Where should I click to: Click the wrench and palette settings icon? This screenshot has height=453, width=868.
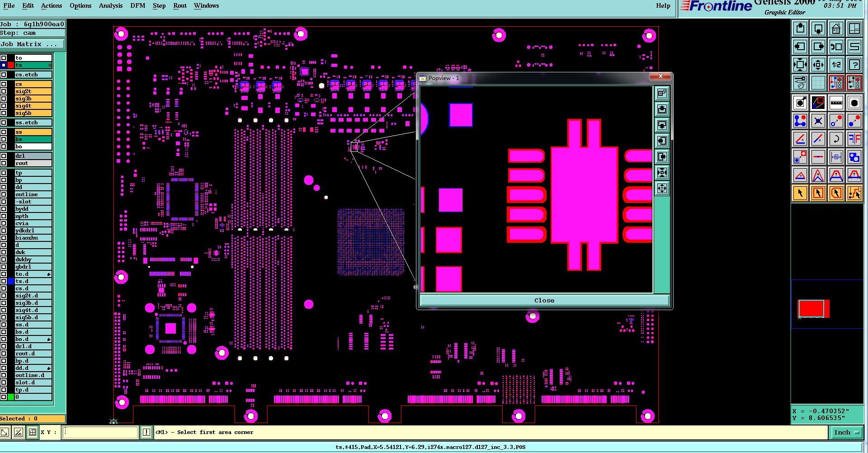[x=800, y=83]
